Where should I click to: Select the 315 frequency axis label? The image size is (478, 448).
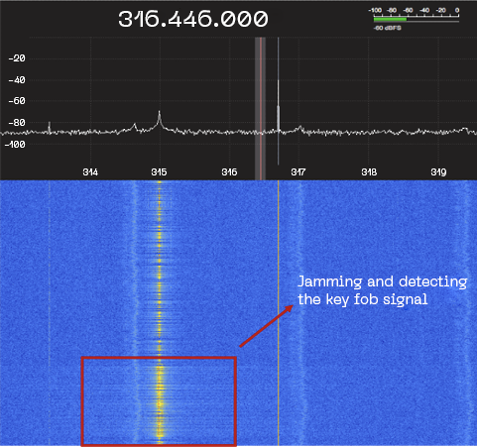point(159,172)
